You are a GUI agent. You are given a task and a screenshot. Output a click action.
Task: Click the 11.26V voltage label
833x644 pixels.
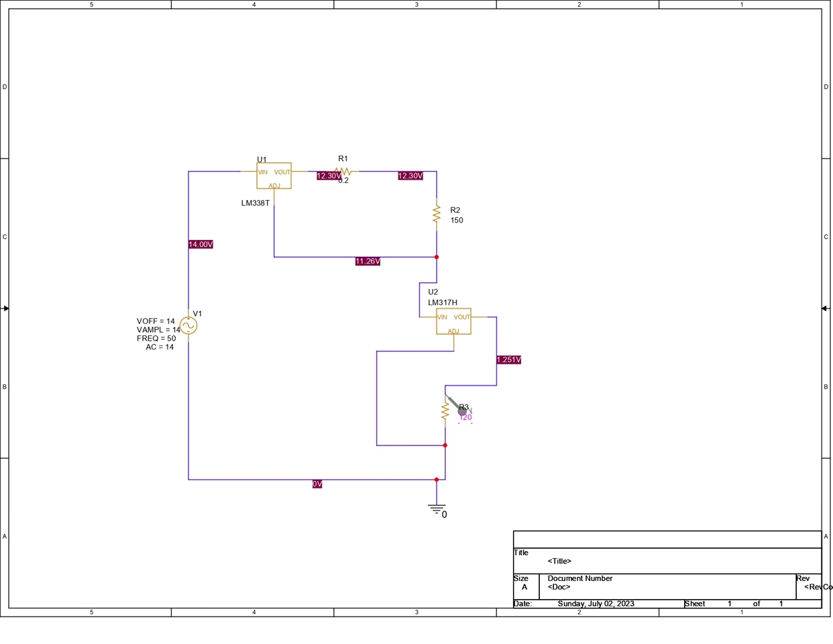[368, 262]
